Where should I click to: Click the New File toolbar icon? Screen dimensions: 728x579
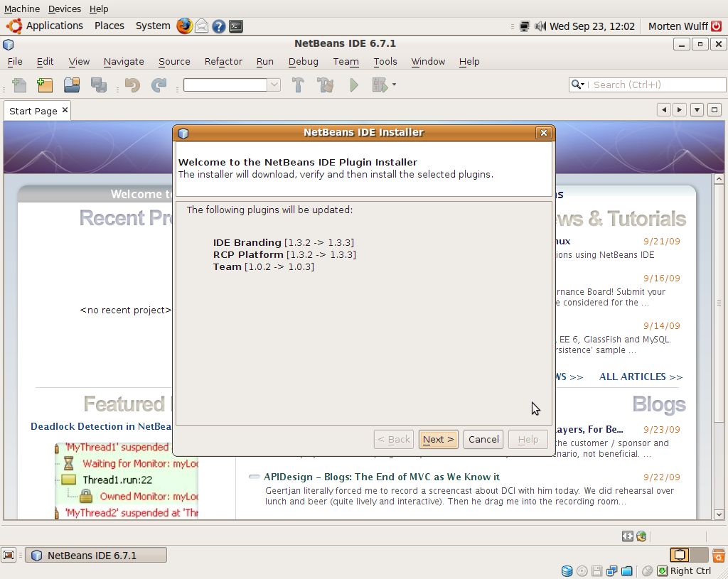(x=19, y=85)
